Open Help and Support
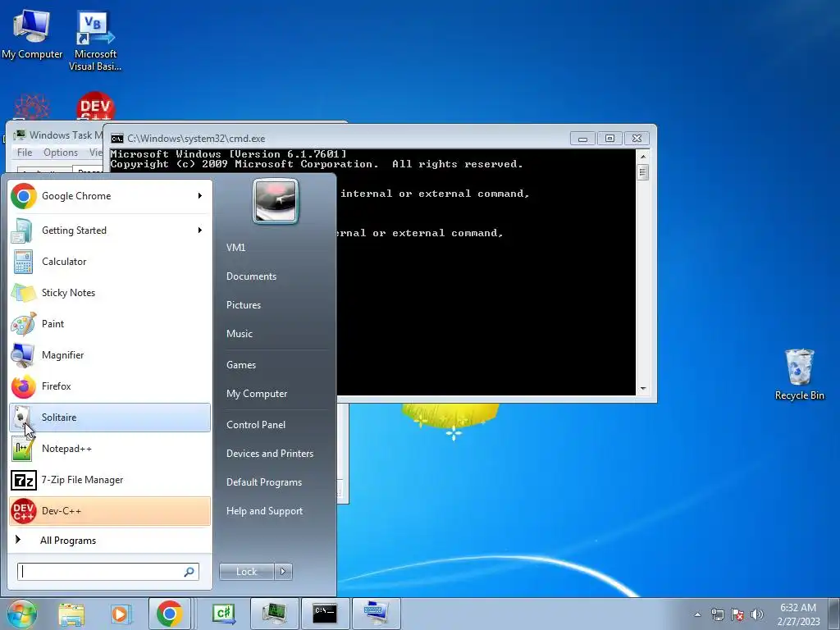840x630 pixels. pyautogui.click(x=265, y=511)
